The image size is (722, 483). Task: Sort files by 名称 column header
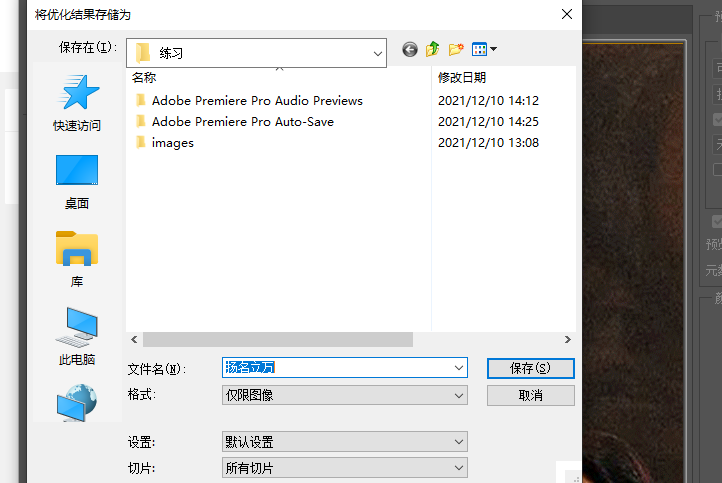tap(144, 77)
